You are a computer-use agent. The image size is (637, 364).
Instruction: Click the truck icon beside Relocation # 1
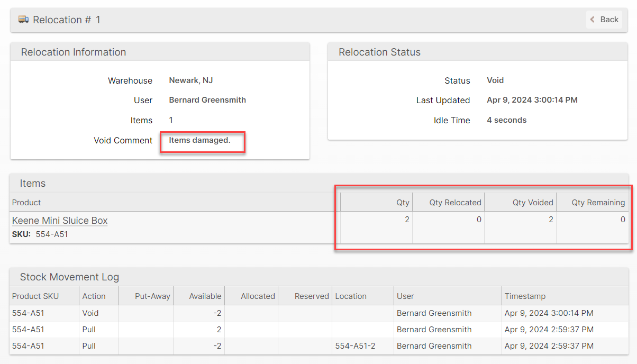click(23, 20)
